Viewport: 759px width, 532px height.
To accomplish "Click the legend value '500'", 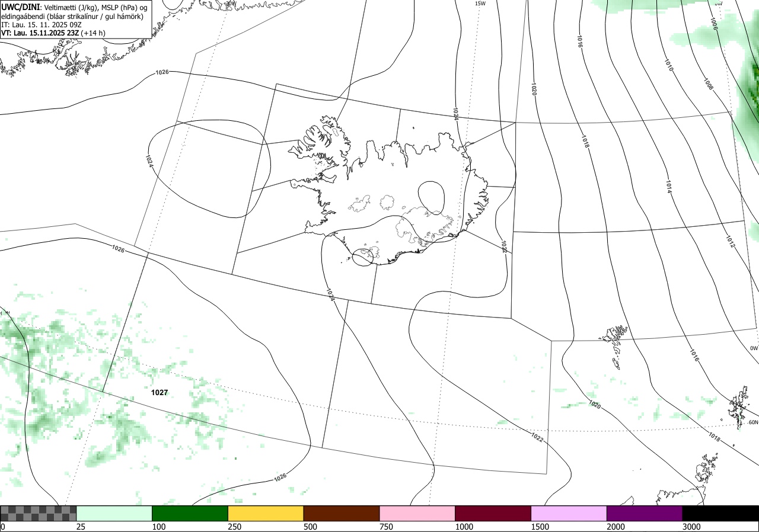I will [311, 527].
